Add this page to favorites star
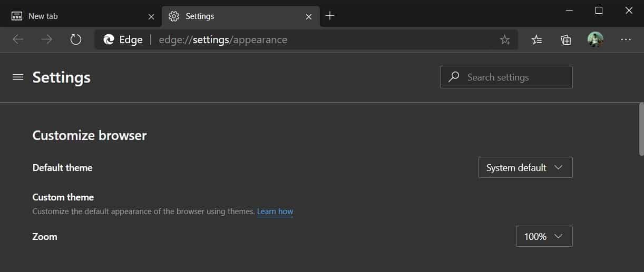 click(x=505, y=39)
